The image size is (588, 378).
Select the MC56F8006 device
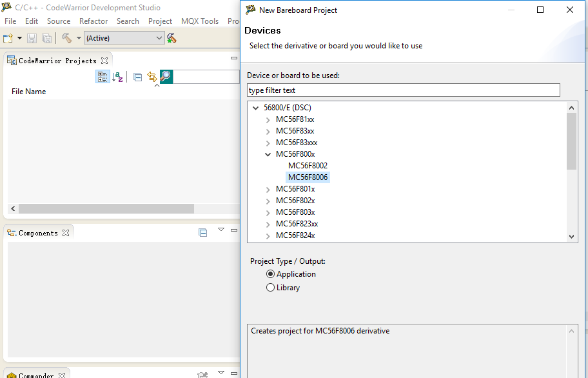pos(308,177)
